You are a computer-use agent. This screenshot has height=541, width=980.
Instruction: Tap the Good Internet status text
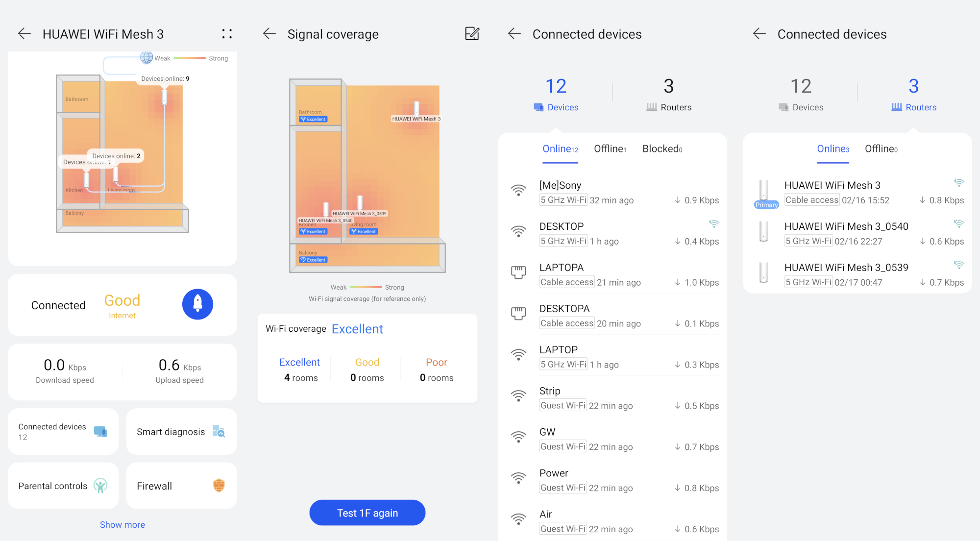[x=122, y=306]
